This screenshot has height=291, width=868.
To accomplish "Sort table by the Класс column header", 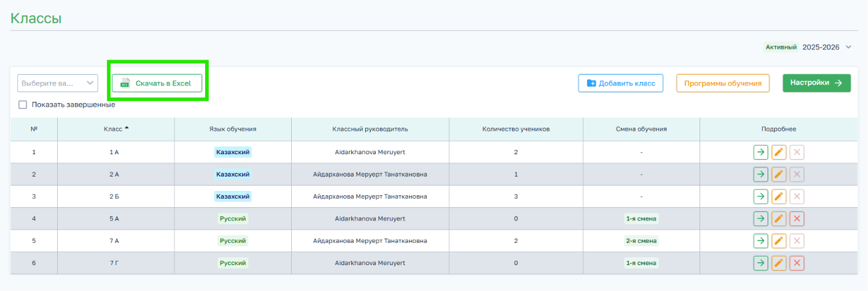I will (116, 129).
